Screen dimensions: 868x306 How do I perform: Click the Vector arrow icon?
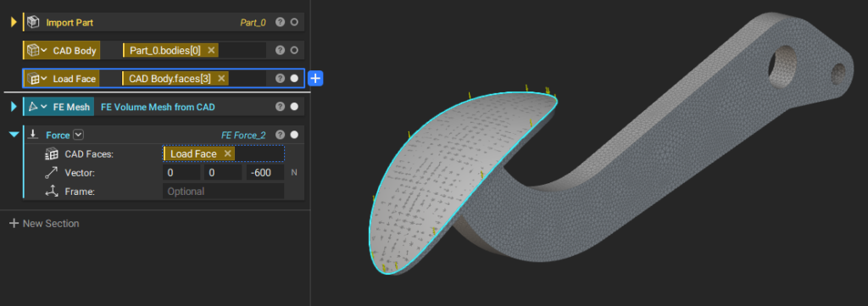[52, 173]
